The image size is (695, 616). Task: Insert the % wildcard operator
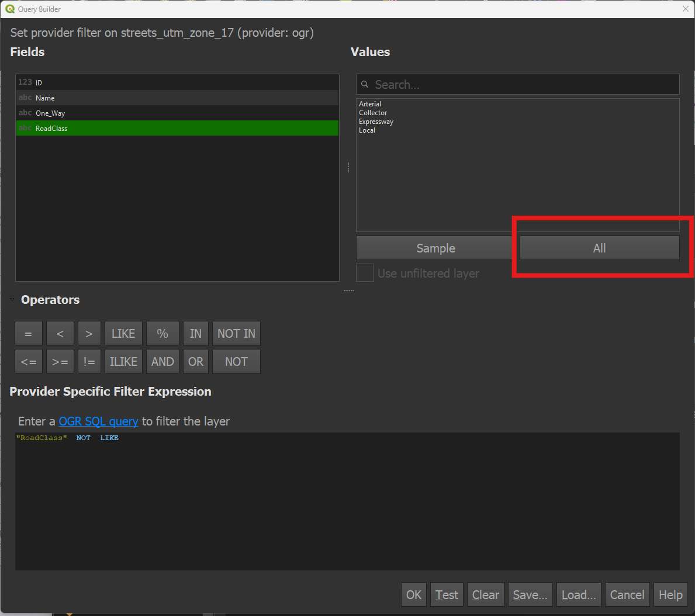coord(162,333)
